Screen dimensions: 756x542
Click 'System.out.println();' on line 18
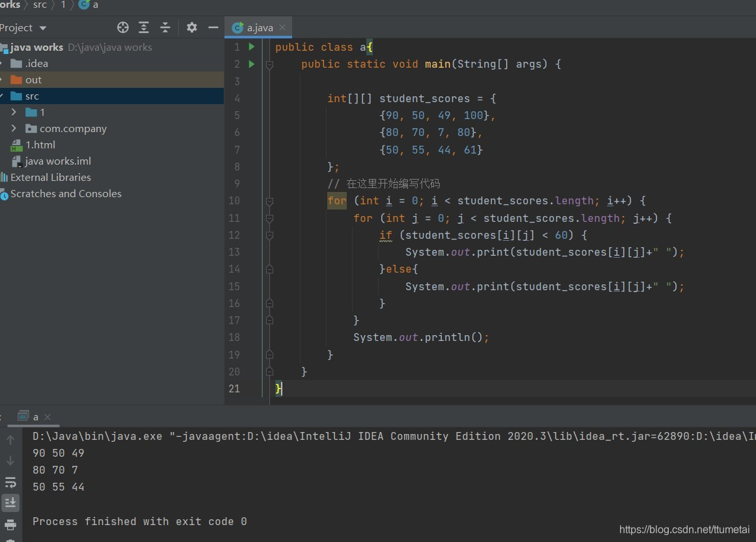[x=421, y=337]
